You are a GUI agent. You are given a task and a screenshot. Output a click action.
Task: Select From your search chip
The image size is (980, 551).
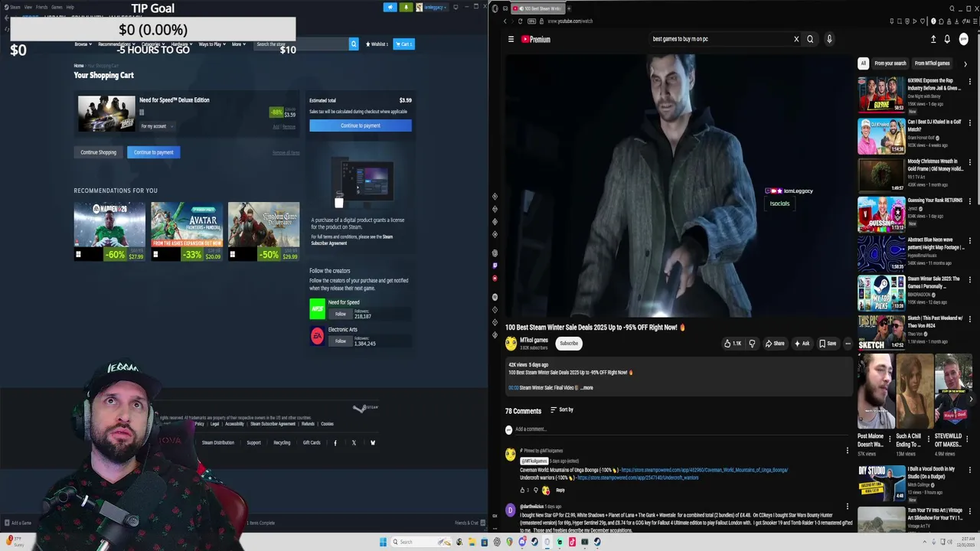[x=890, y=64]
